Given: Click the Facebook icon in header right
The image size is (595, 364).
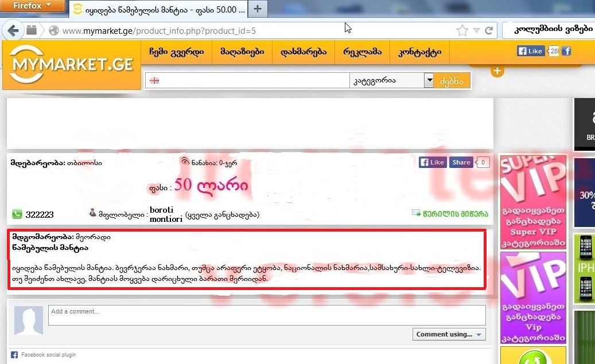Looking at the screenshot, I should coord(566,51).
